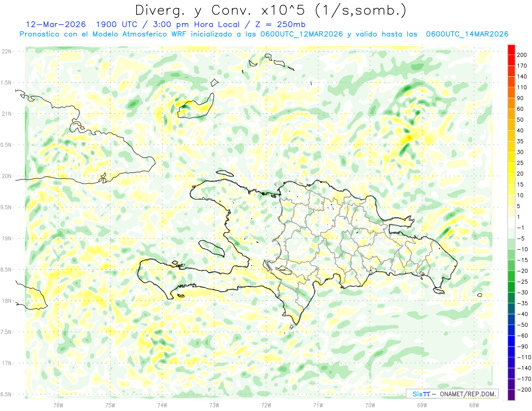Viewport: 532px width, 411px height.
Task: Click longitude label '73W'
Action: tap(214, 405)
